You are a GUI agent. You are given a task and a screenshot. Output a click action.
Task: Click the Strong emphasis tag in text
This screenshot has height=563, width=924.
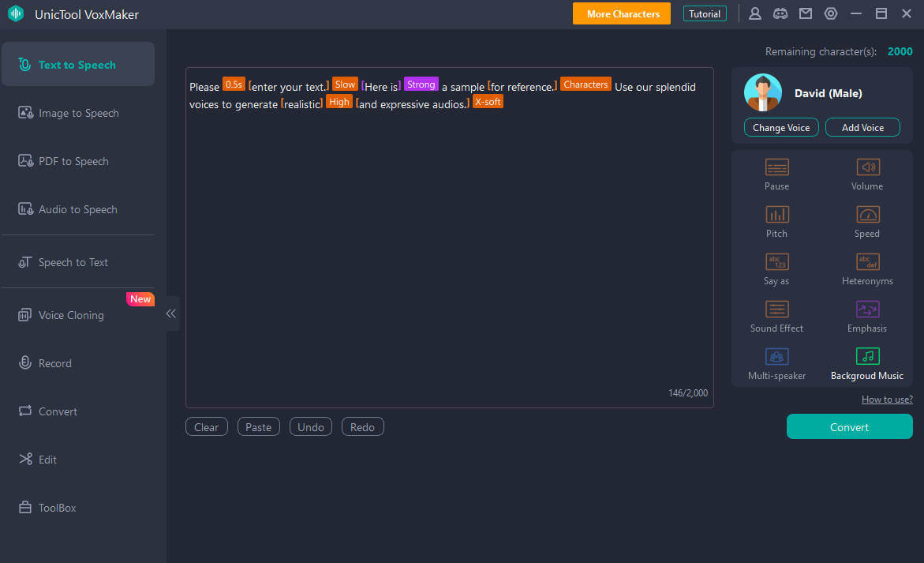pos(421,84)
